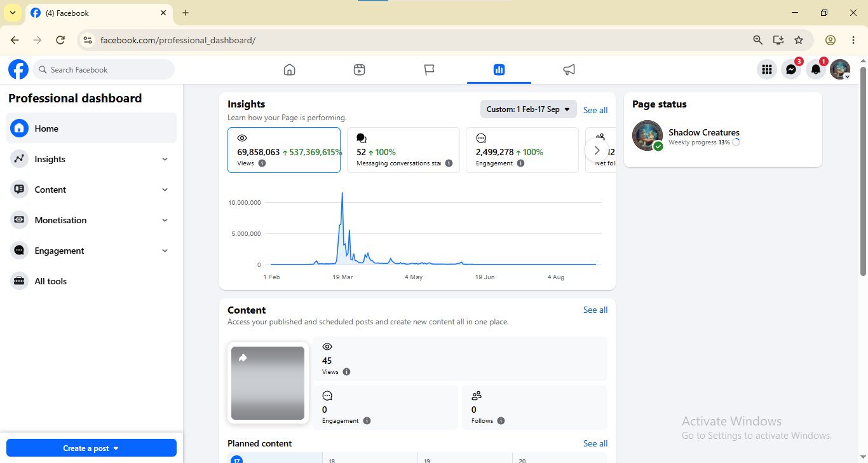Select Home in the dashboard sidebar
This screenshot has height=463, width=868.
tap(92, 128)
